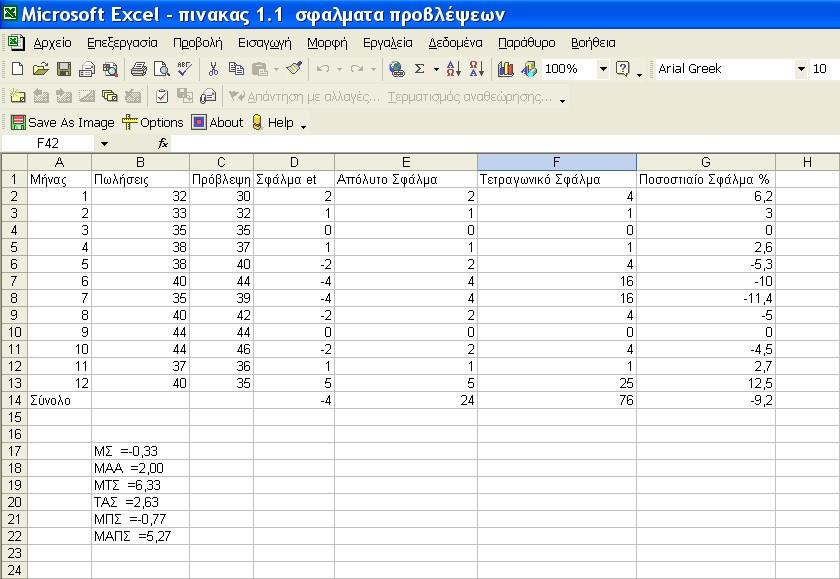Toggle the Drawing toolbar icon
The width and height of the screenshot is (840, 579).
(529, 69)
